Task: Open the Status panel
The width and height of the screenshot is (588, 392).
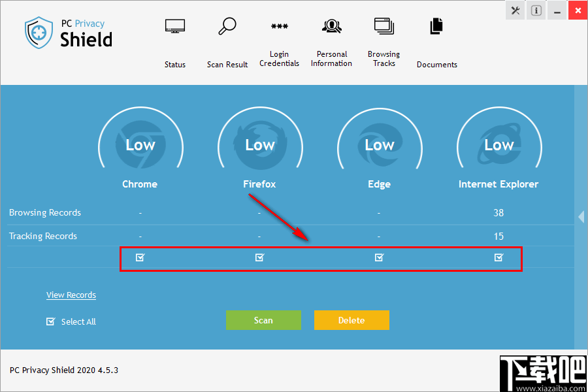Action: (x=174, y=42)
